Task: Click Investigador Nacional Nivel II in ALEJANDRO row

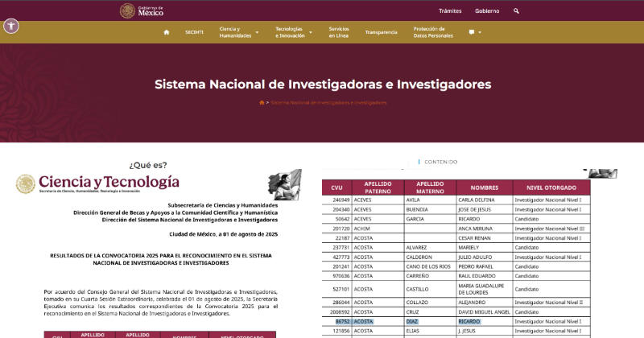Action: tap(549, 303)
